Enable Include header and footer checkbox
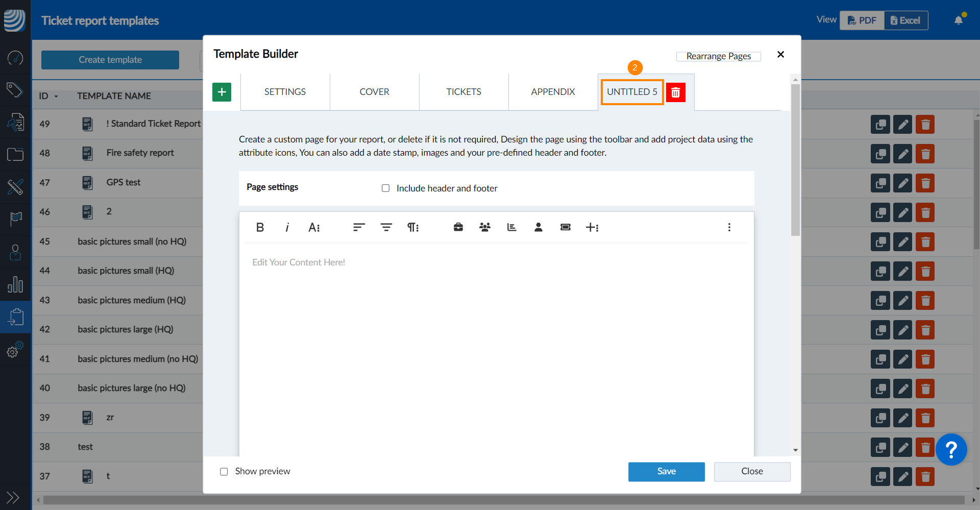 pyautogui.click(x=386, y=188)
